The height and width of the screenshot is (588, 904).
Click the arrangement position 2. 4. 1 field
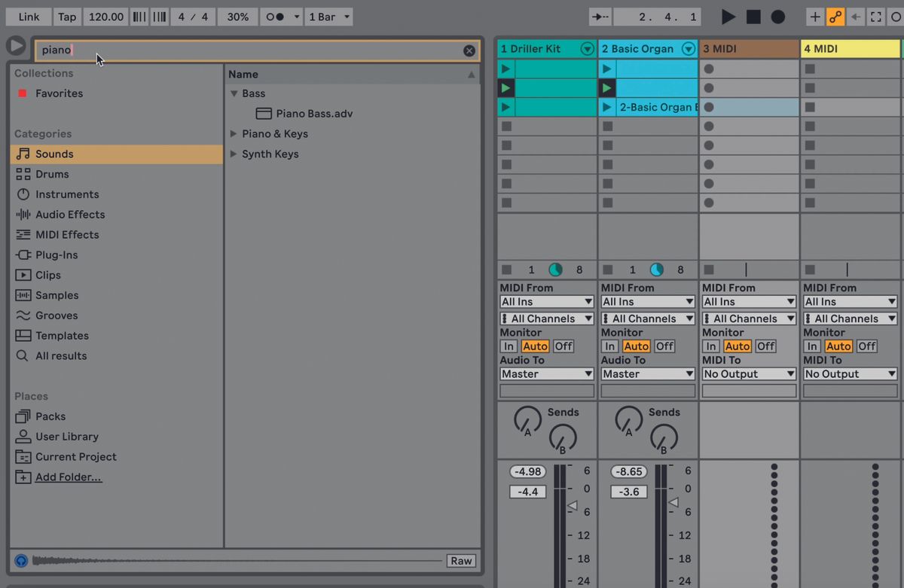[x=658, y=17]
